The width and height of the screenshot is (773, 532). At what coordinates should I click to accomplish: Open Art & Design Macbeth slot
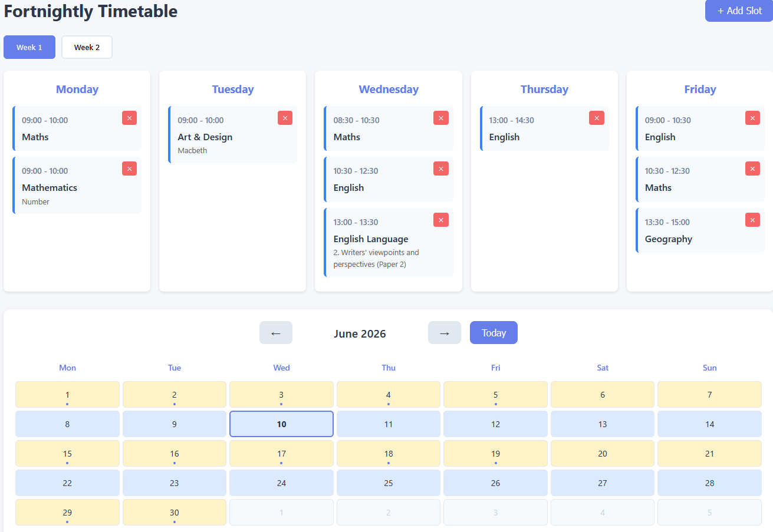232,134
